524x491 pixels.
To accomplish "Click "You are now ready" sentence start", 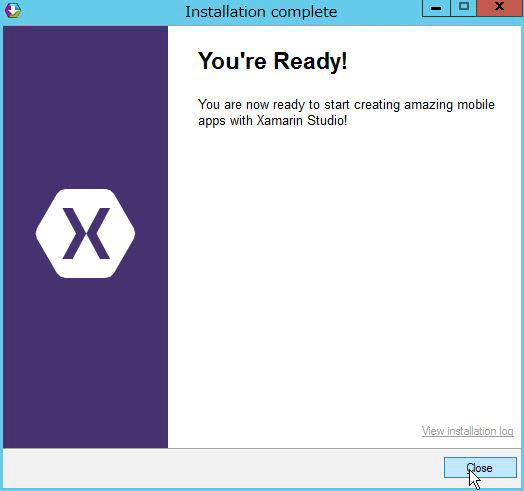I will pos(251,105).
